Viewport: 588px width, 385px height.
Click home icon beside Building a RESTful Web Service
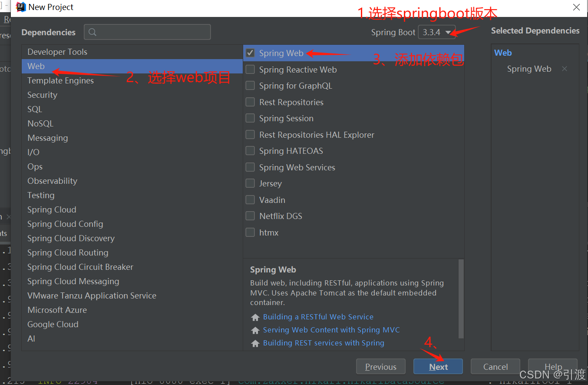coord(255,317)
